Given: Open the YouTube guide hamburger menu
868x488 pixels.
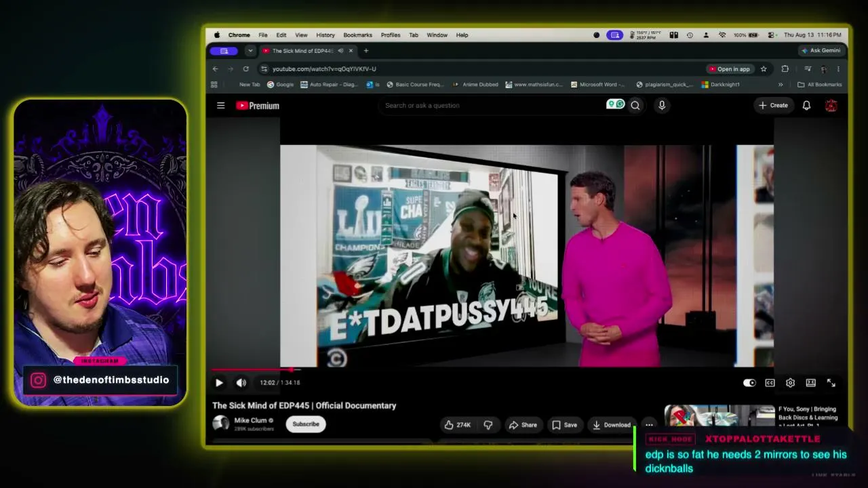Looking at the screenshot, I should [220, 105].
